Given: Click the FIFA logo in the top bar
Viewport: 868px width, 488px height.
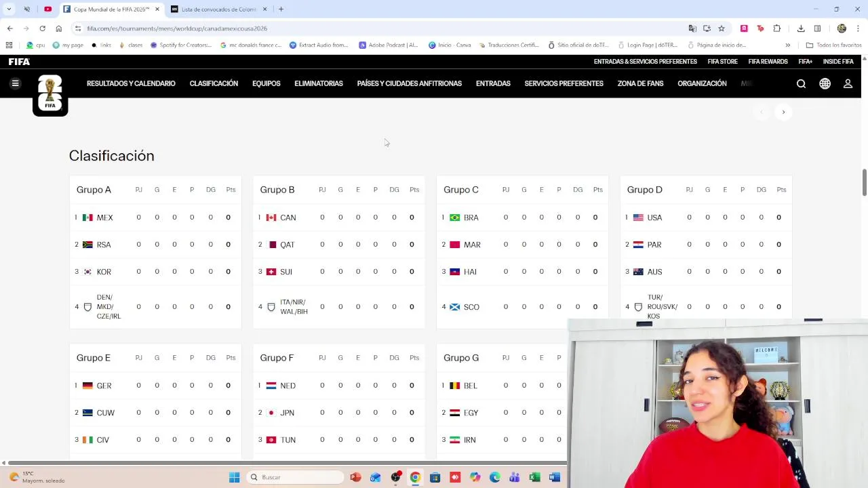Looking at the screenshot, I should (x=19, y=62).
